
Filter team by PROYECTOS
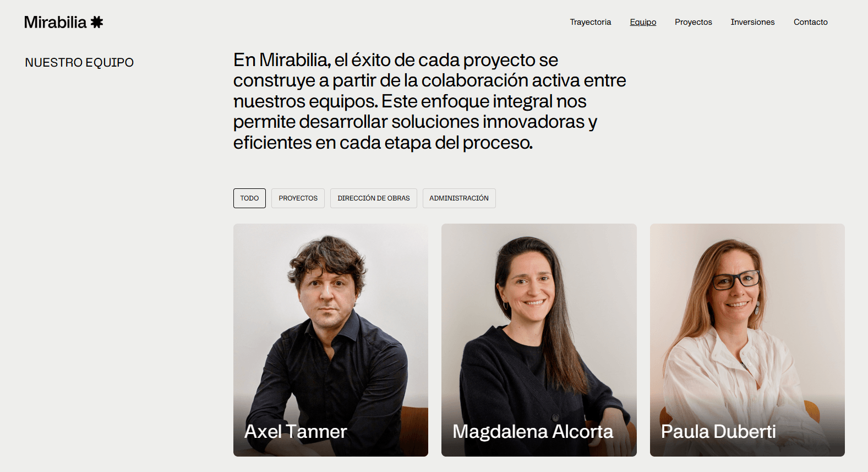coord(298,198)
